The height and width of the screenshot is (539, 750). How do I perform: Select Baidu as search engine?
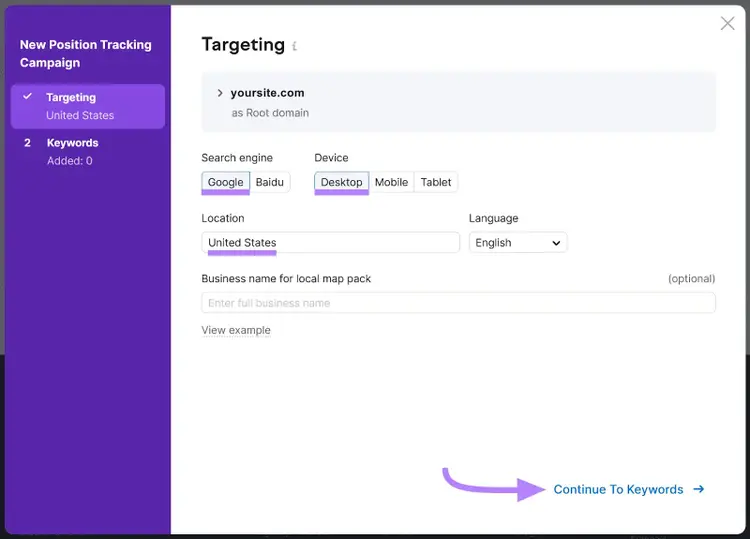coord(270,182)
